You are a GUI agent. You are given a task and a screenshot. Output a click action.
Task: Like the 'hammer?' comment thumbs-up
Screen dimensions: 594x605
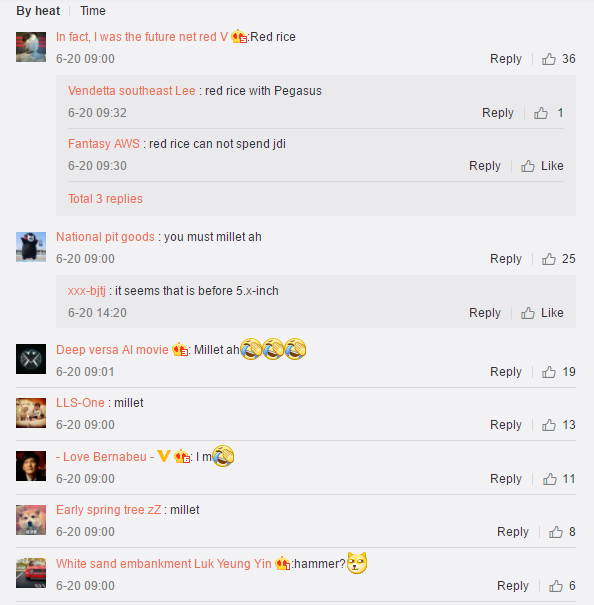(555, 586)
